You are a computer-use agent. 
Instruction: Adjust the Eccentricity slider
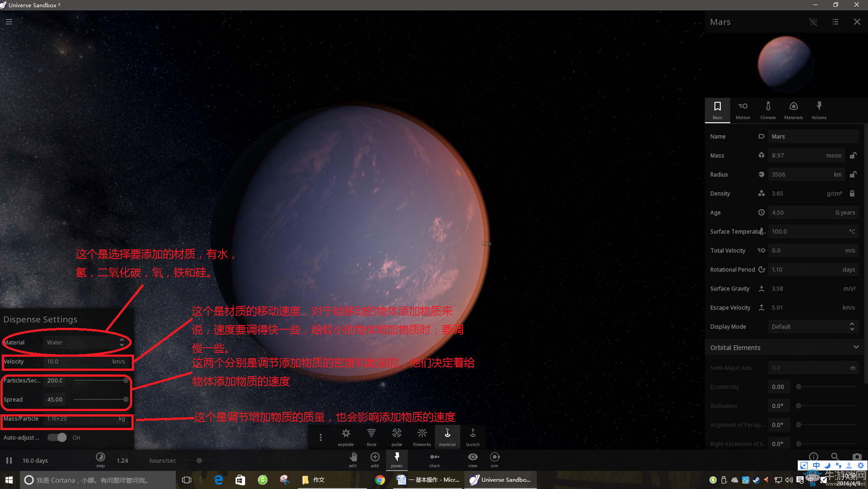coord(827,387)
